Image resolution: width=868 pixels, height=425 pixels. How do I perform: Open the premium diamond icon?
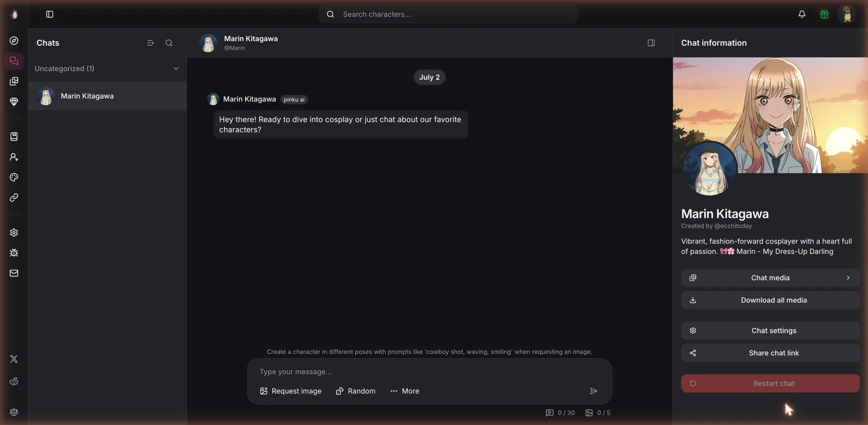pos(14,102)
